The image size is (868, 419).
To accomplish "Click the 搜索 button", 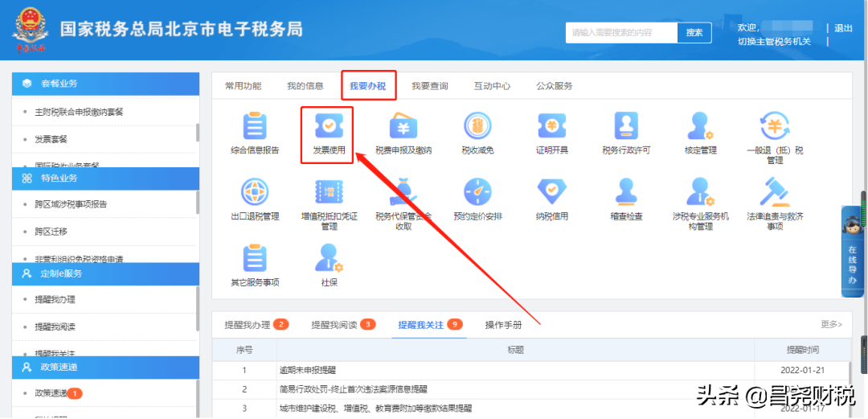I will pos(694,33).
